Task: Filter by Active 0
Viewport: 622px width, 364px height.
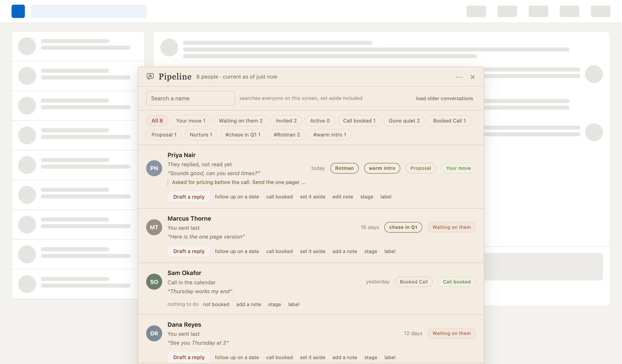Action: click(x=320, y=121)
